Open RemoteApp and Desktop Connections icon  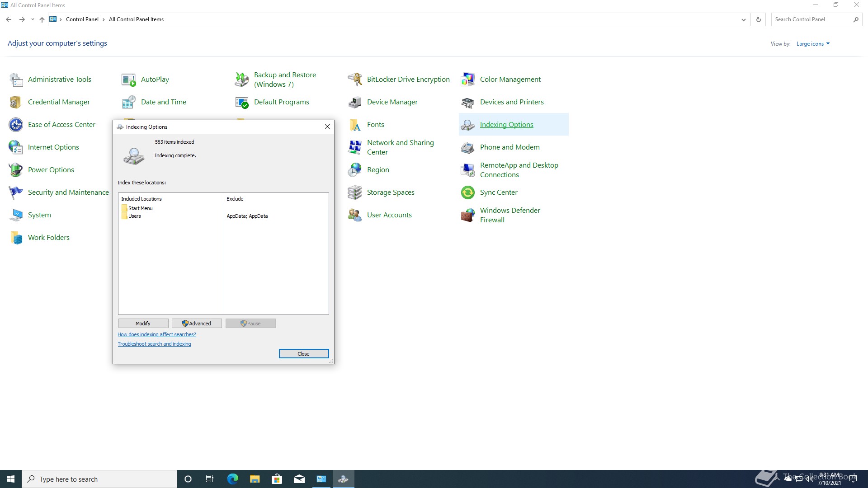coord(468,170)
